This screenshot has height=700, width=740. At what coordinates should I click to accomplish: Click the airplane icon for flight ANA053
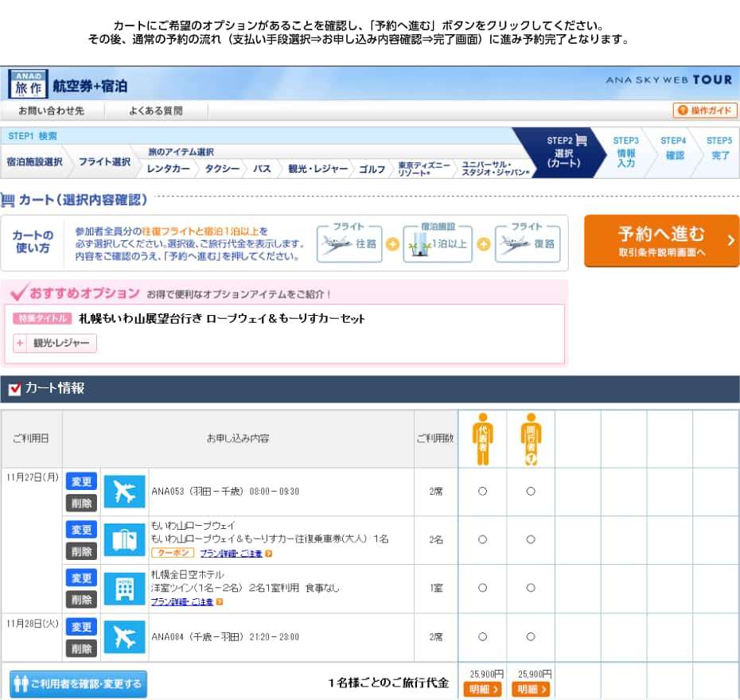124,492
